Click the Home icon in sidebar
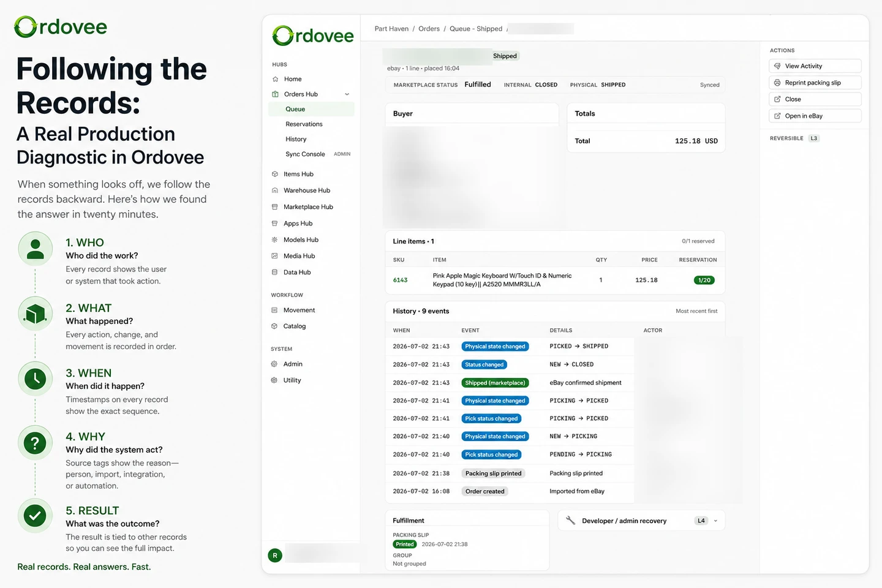The height and width of the screenshot is (588, 882). [x=275, y=79]
